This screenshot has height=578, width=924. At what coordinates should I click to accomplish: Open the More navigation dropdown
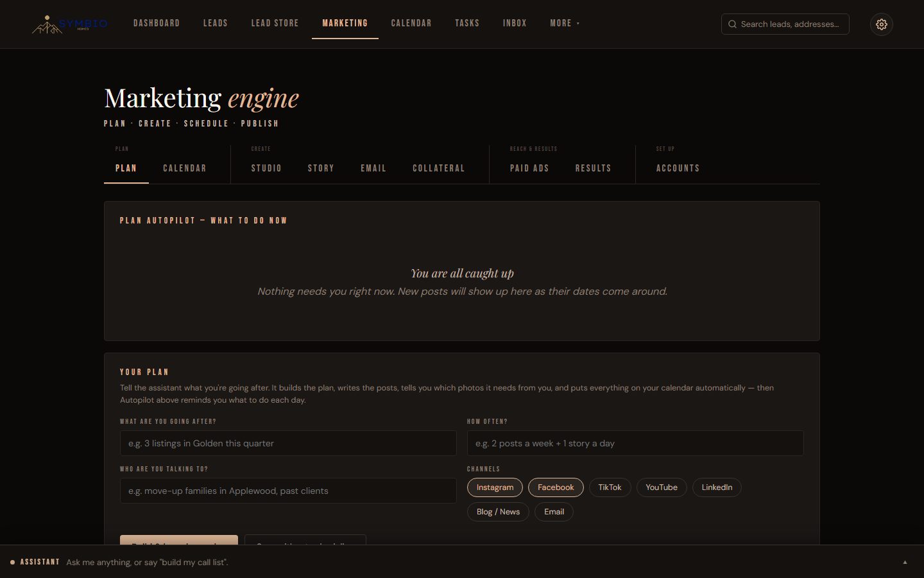(x=565, y=23)
